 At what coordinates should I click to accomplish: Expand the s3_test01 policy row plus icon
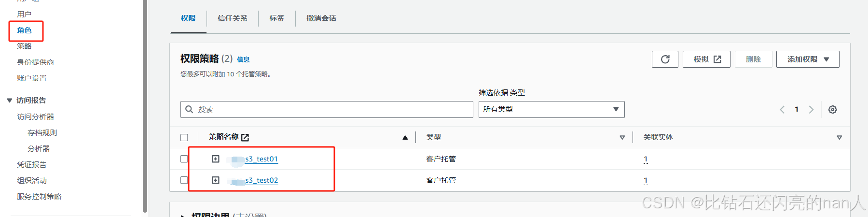coord(216,159)
